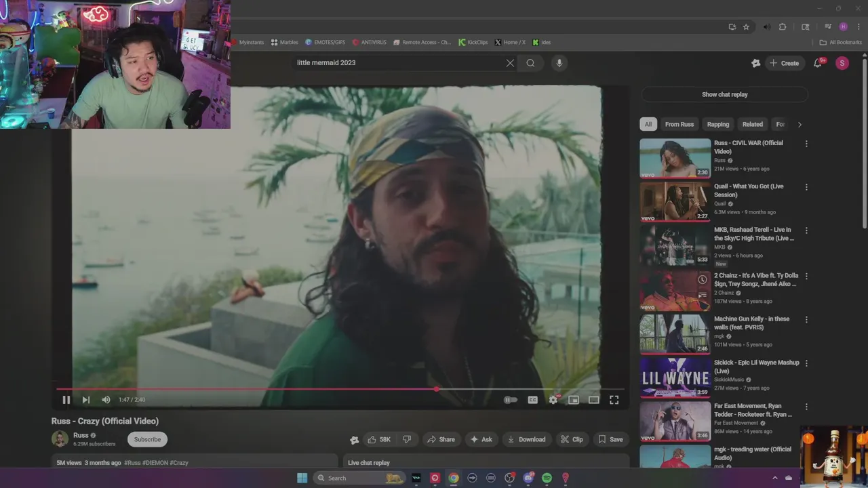Open the Create menu

tap(784, 63)
